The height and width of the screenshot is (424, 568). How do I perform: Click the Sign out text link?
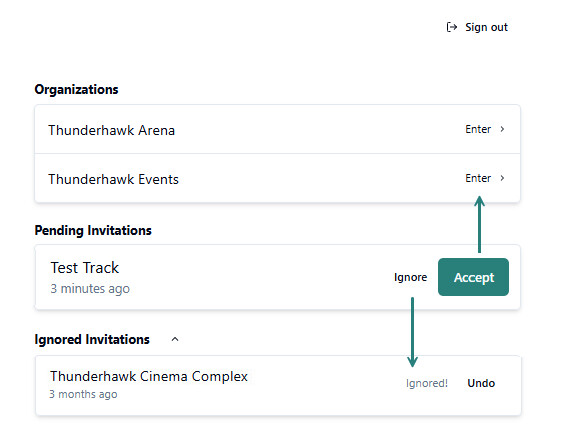(486, 27)
